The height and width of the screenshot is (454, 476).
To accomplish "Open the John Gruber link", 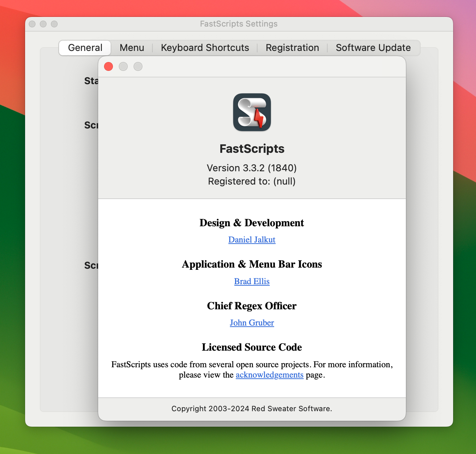I will pos(252,323).
